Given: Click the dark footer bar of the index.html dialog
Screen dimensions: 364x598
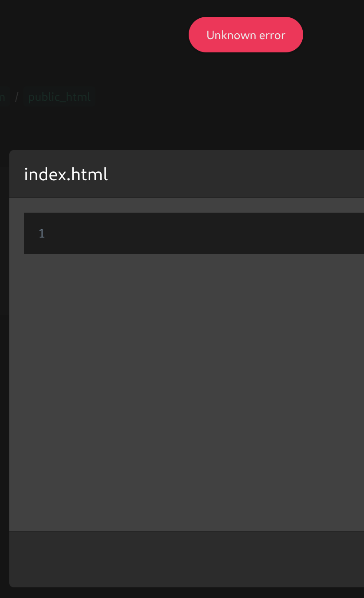Looking at the screenshot, I should pos(186,559).
